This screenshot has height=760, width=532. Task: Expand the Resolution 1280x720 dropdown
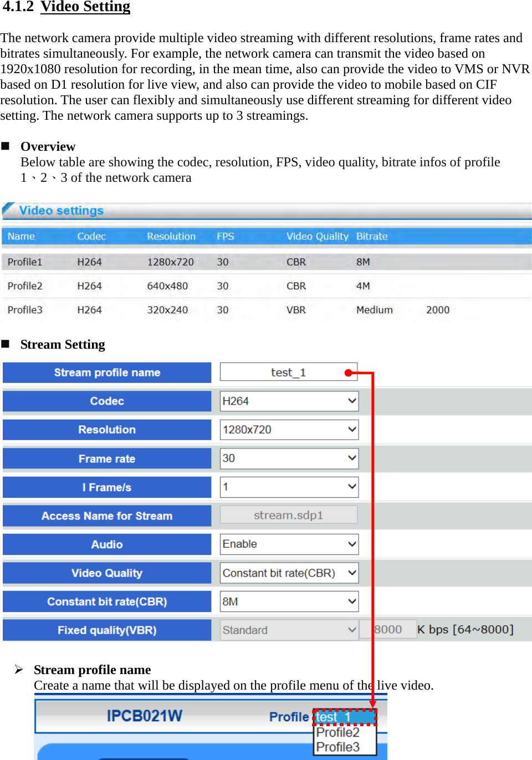pyautogui.click(x=289, y=430)
